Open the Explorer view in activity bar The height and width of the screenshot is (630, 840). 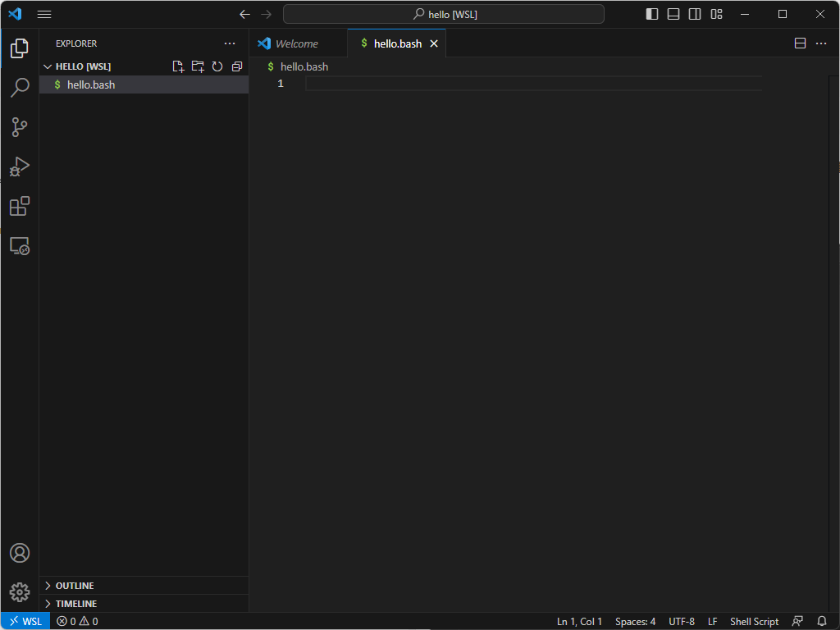[x=20, y=48]
